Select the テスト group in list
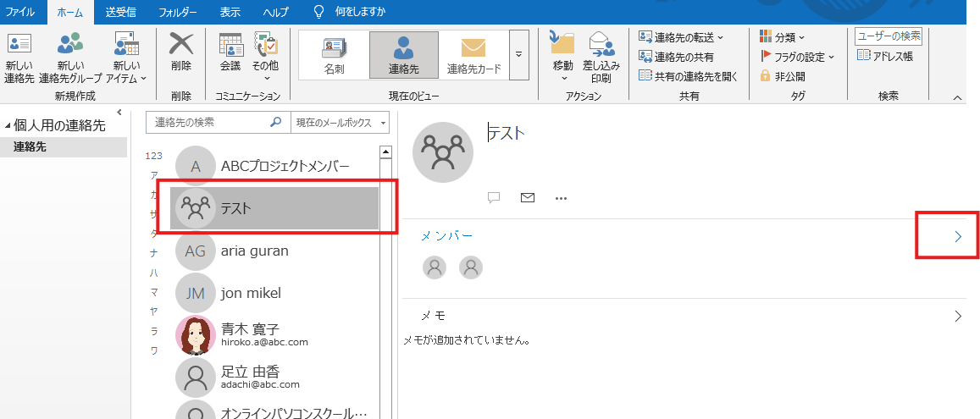Viewport: 980px width, 419px height. coord(274,208)
